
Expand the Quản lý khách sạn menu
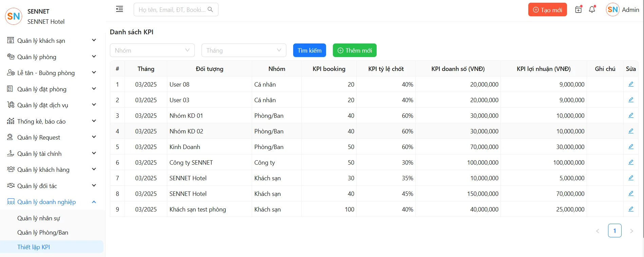(x=52, y=41)
